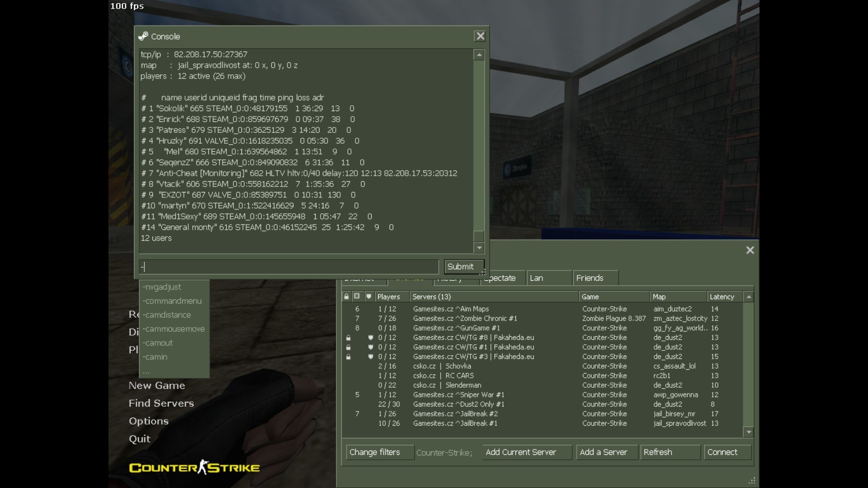Sort the list by Players column

pyautogui.click(x=391, y=297)
